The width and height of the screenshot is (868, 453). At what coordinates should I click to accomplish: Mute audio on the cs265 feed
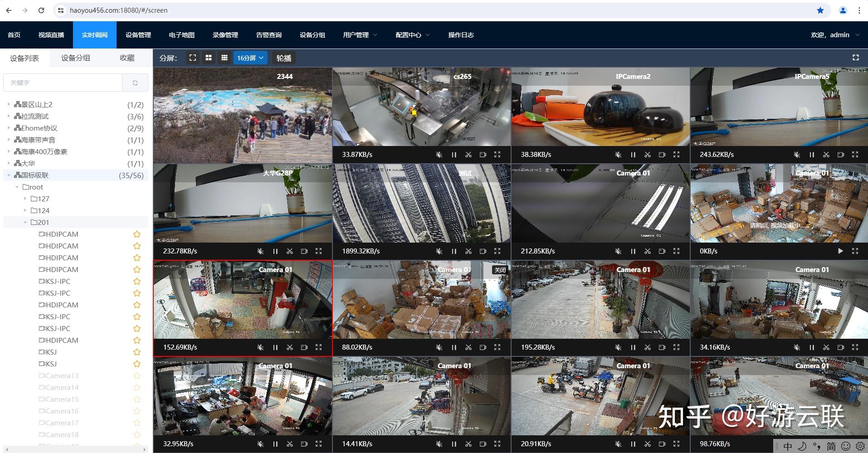(439, 155)
